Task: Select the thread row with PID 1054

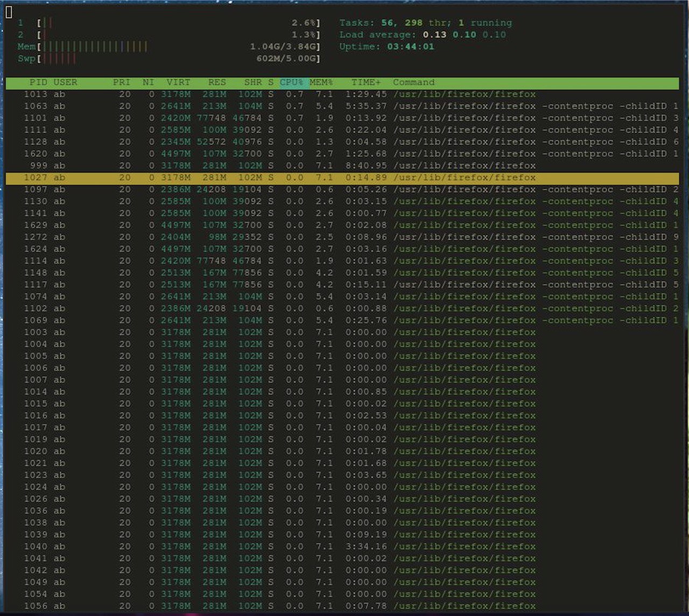Action: click(342, 593)
